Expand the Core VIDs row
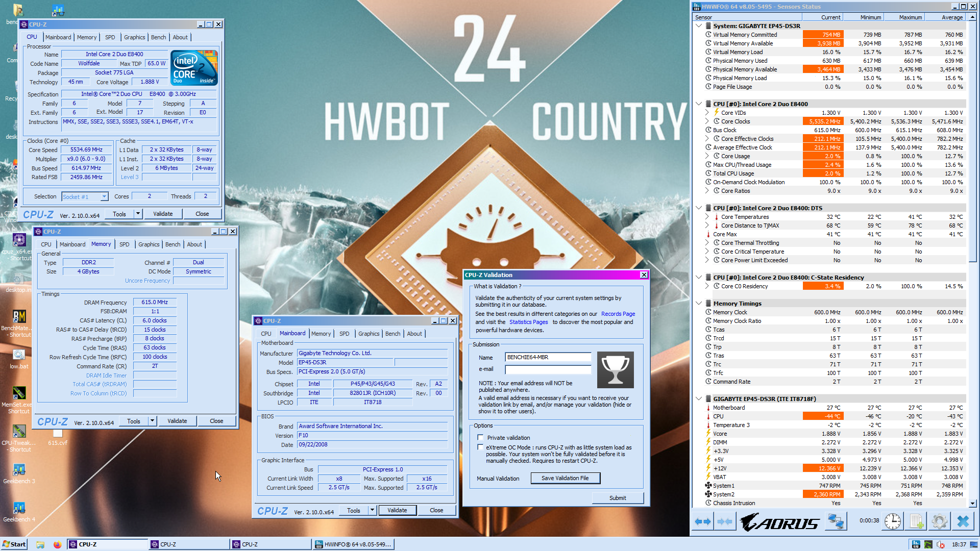The width and height of the screenshot is (980, 551). point(707,113)
